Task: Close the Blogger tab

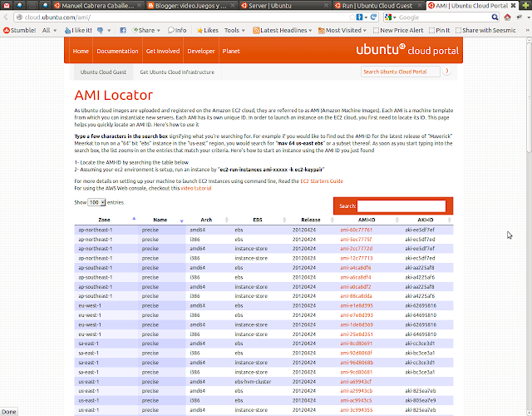Action: (x=233, y=6)
